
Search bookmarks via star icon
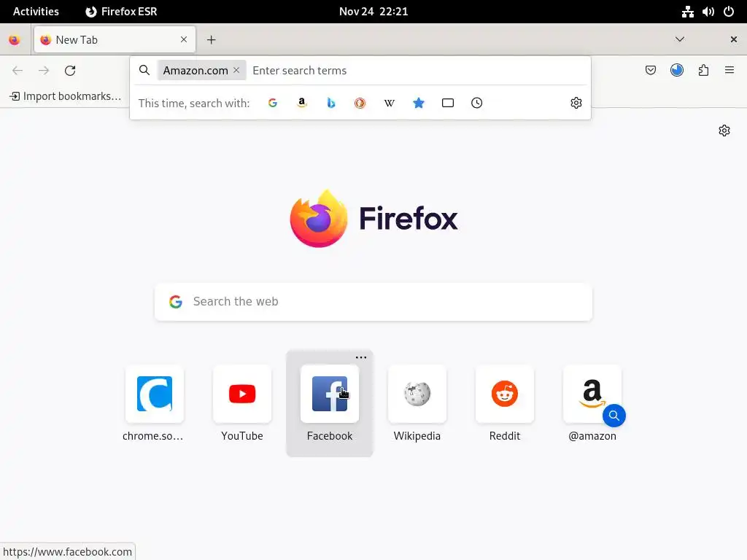(x=418, y=103)
